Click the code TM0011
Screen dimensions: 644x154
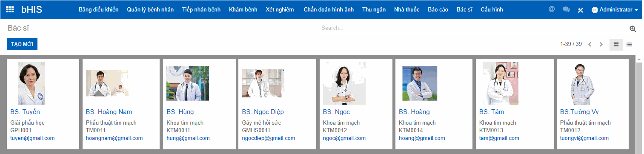95,130
